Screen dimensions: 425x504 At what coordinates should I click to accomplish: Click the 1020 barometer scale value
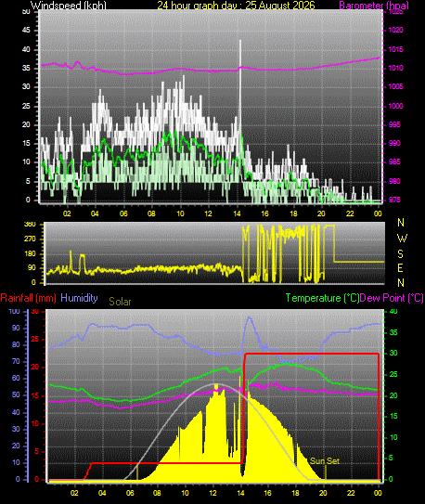[x=395, y=31]
